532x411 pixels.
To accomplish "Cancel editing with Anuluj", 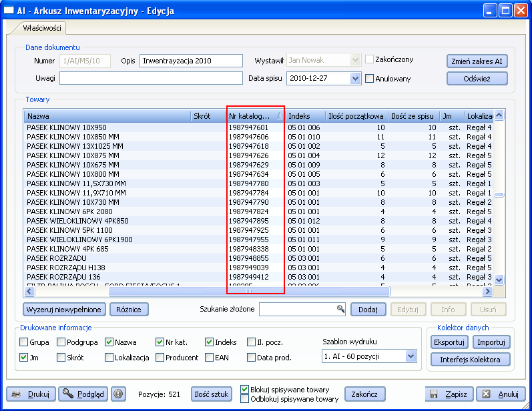I will coord(501,394).
